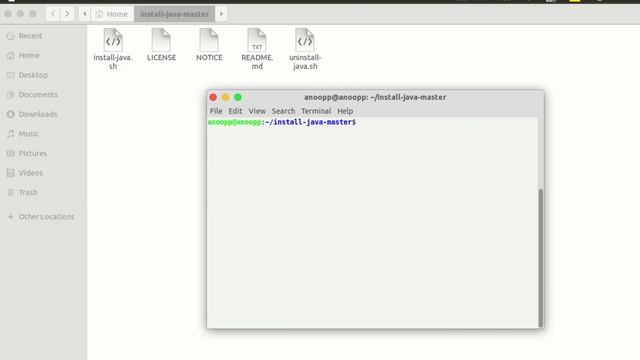640x360 pixels.
Task: Click the terminal prompt line
Action: (282, 122)
